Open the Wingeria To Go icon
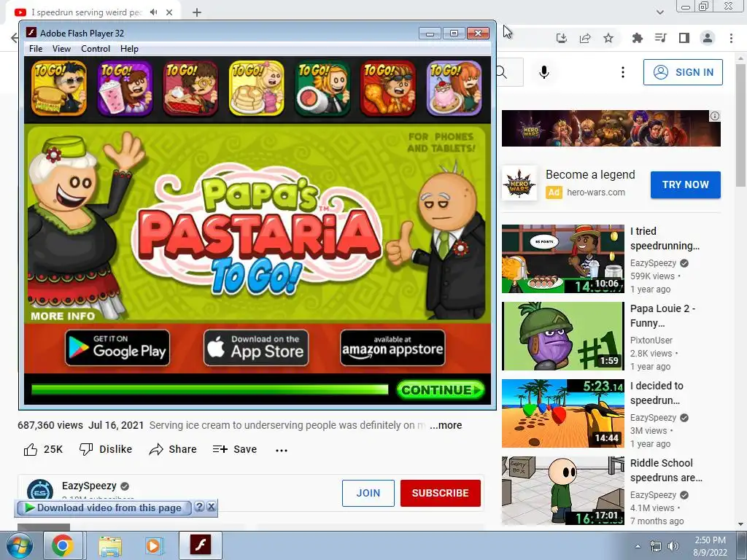This screenshot has height=560, width=747. tap(388, 88)
